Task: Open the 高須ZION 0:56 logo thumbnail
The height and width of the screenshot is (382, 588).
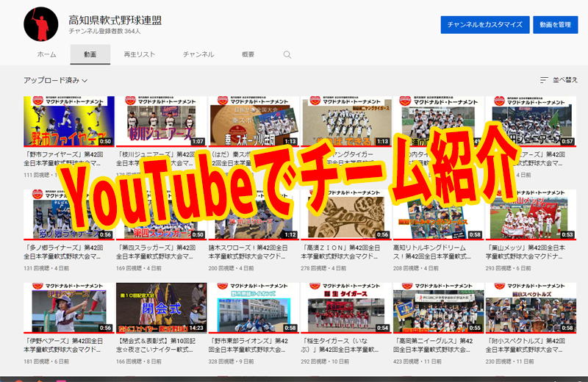Action: pyautogui.click(x=346, y=215)
